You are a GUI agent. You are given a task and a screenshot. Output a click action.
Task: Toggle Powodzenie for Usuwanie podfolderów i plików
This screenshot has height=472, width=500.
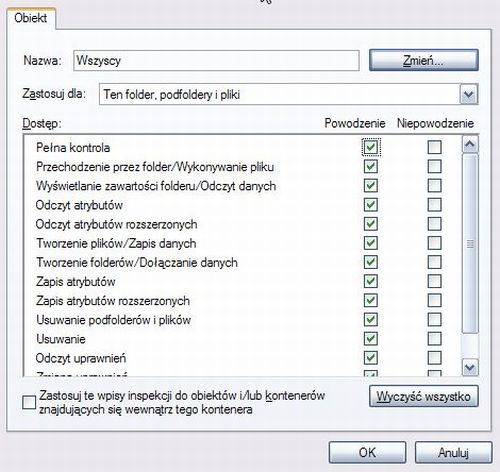[371, 320]
